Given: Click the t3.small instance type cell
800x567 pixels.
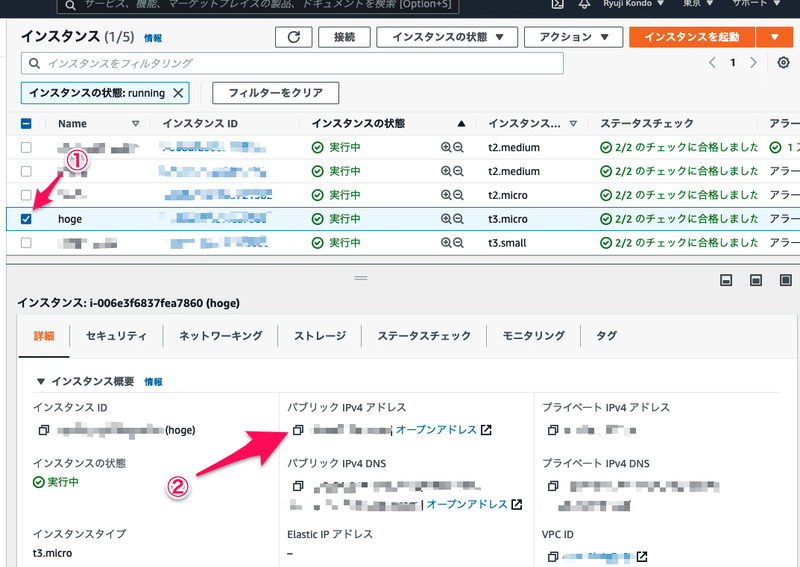Looking at the screenshot, I should pos(507,243).
